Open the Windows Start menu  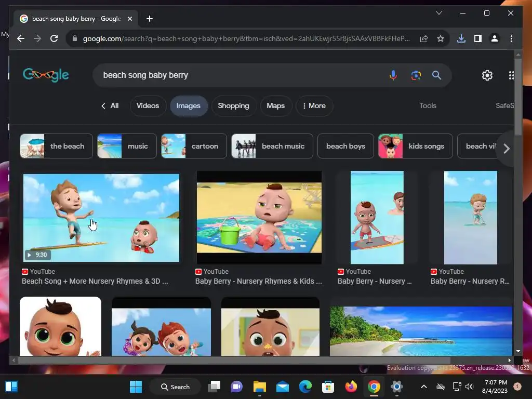click(x=136, y=387)
